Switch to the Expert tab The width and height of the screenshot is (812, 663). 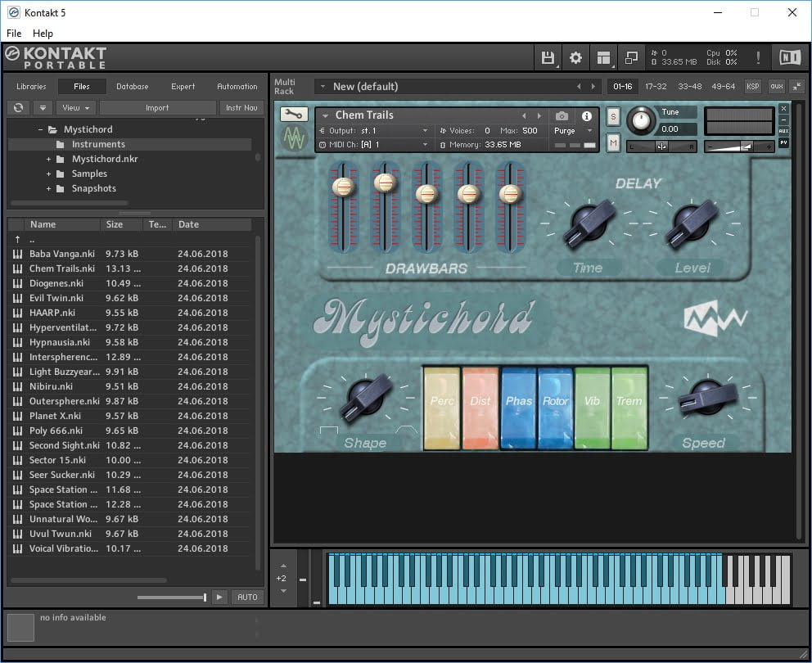coord(183,87)
